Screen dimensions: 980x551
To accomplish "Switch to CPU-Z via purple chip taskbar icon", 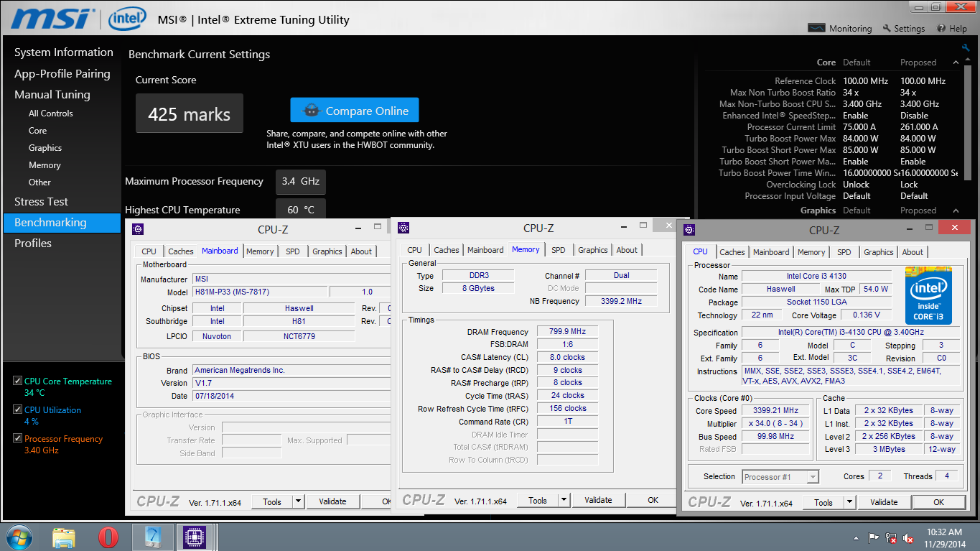I will coord(194,537).
